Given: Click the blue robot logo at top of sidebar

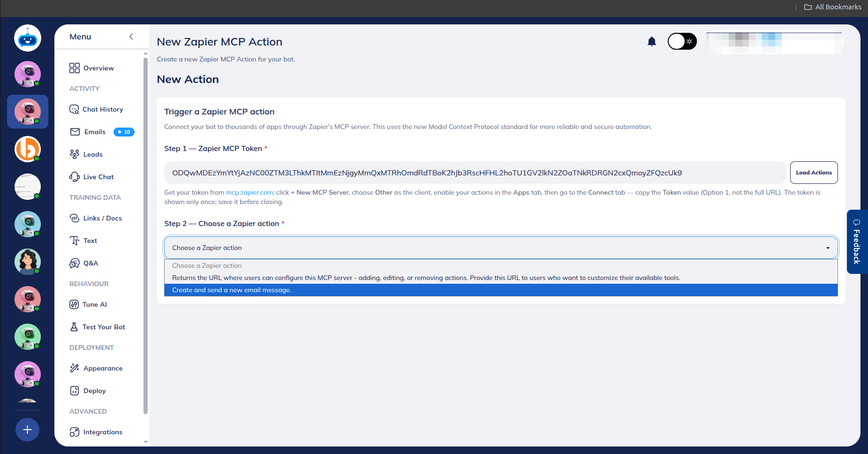Looking at the screenshot, I should point(28,38).
